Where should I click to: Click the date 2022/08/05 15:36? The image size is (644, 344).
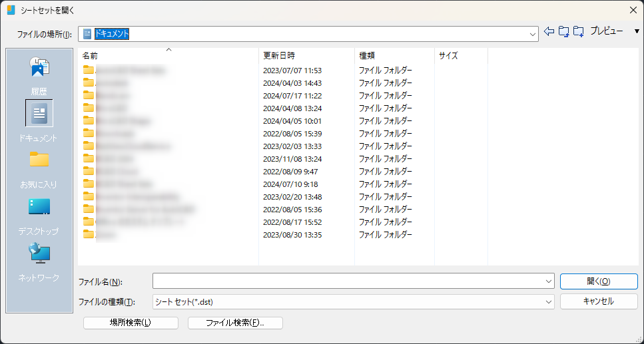292,210
